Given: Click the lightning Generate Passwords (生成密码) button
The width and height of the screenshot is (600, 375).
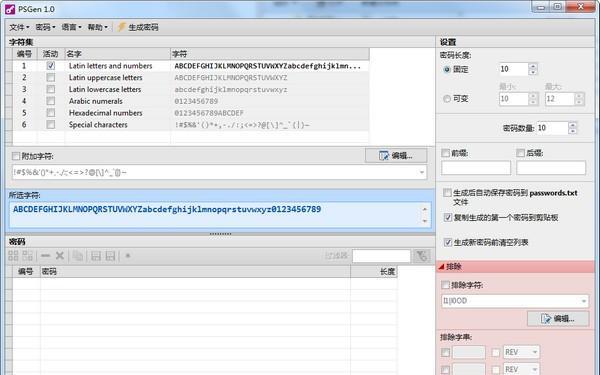Looking at the screenshot, I should [x=138, y=27].
